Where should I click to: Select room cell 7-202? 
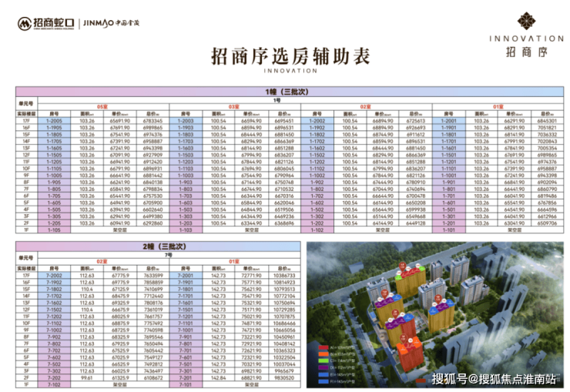point(54,378)
